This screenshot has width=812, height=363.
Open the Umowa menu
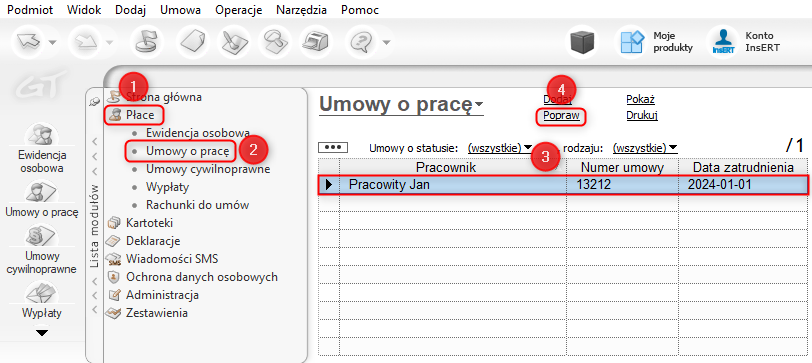[x=181, y=10]
